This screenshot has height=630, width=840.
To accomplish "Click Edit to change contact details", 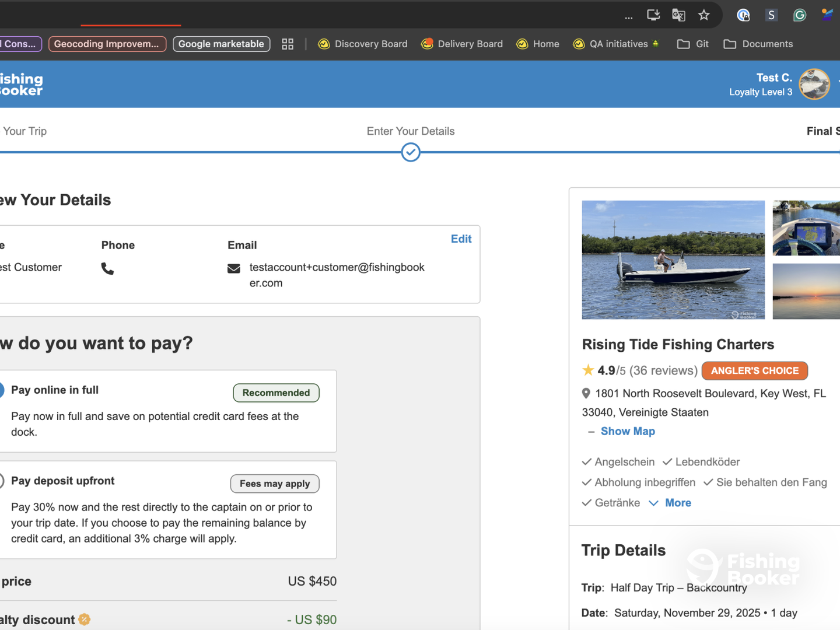I will coord(461,239).
